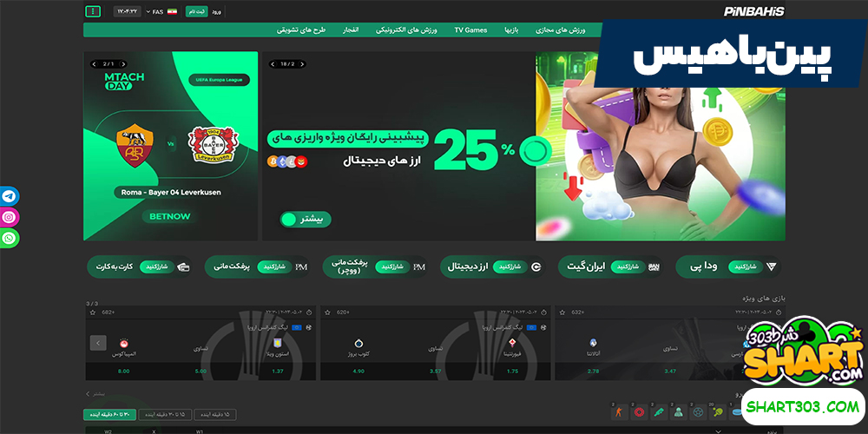Click BETNOW on the Roma match banner
This screenshot has width=868, height=434.
coord(170,216)
